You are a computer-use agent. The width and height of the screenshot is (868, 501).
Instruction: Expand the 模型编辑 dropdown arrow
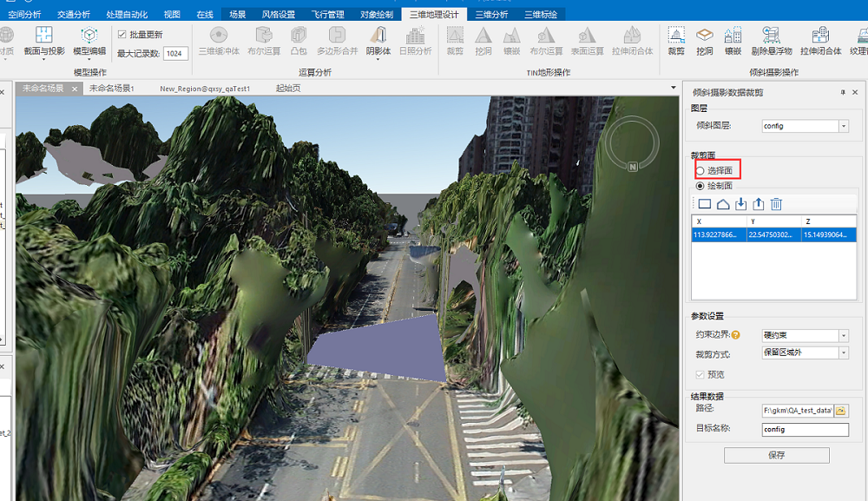point(89,59)
